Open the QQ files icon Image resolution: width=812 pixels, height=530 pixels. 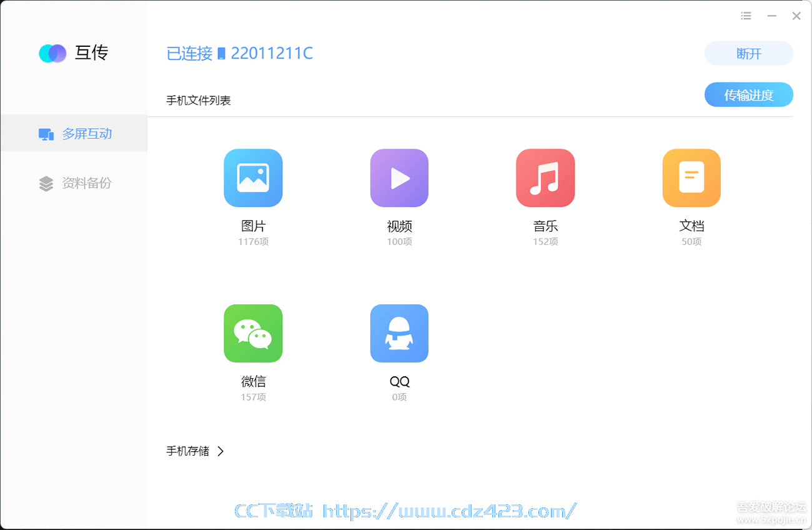click(x=399, y=333)
